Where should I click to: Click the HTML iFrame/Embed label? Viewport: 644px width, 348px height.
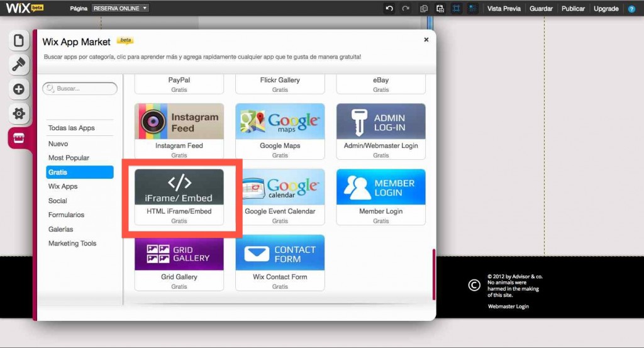(179, 211)
